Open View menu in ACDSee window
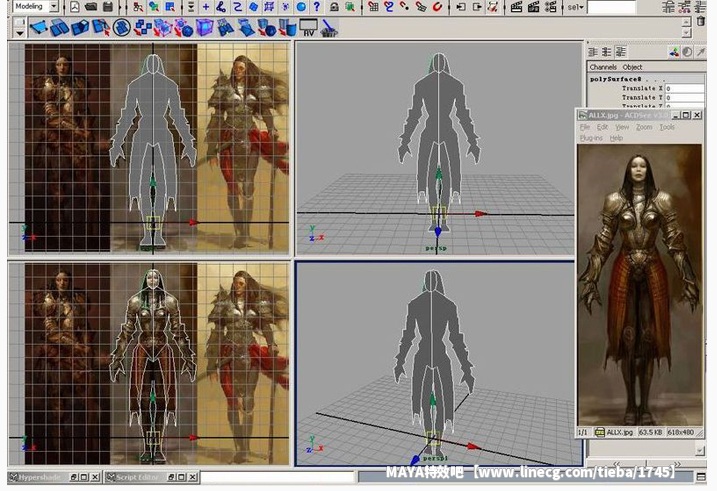 click(x=622, y=127)
